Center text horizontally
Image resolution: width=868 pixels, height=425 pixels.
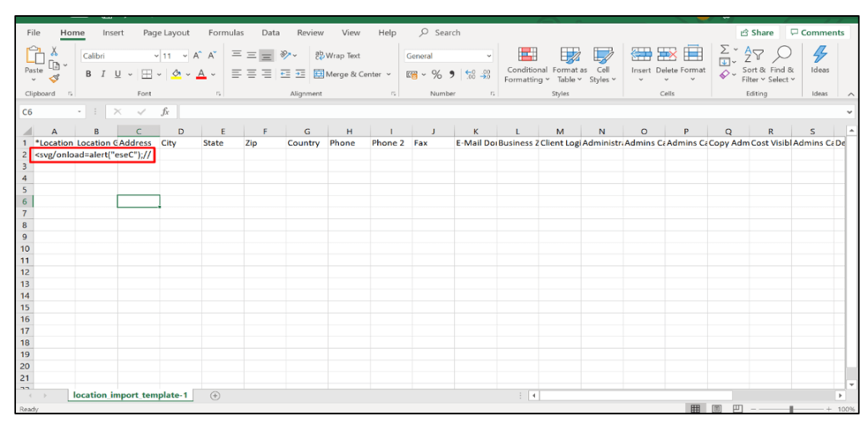(251, 74)
